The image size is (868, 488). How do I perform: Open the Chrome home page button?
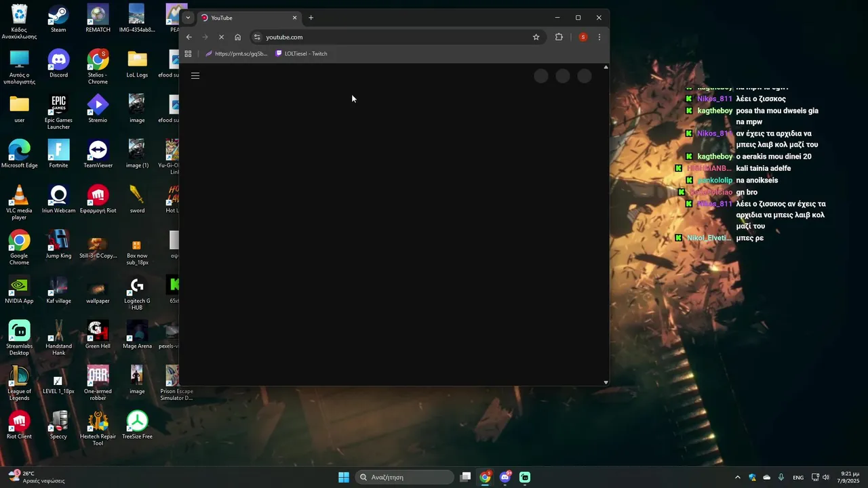point(237,37)
